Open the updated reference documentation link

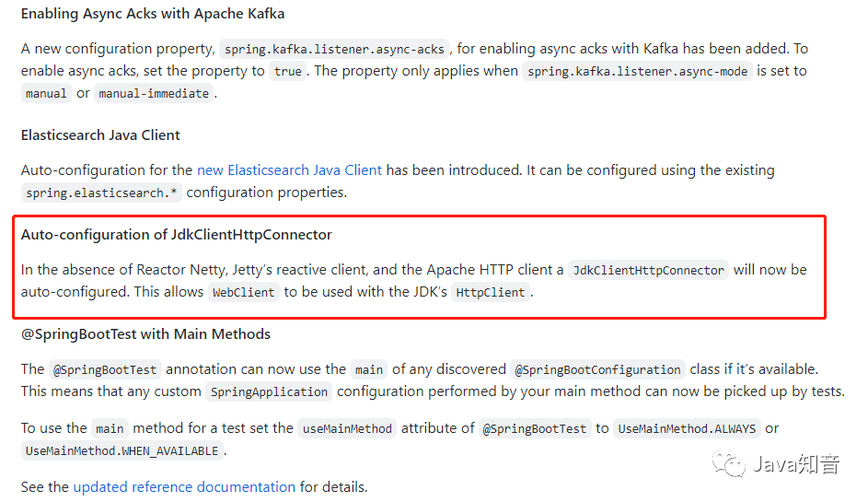184,487
